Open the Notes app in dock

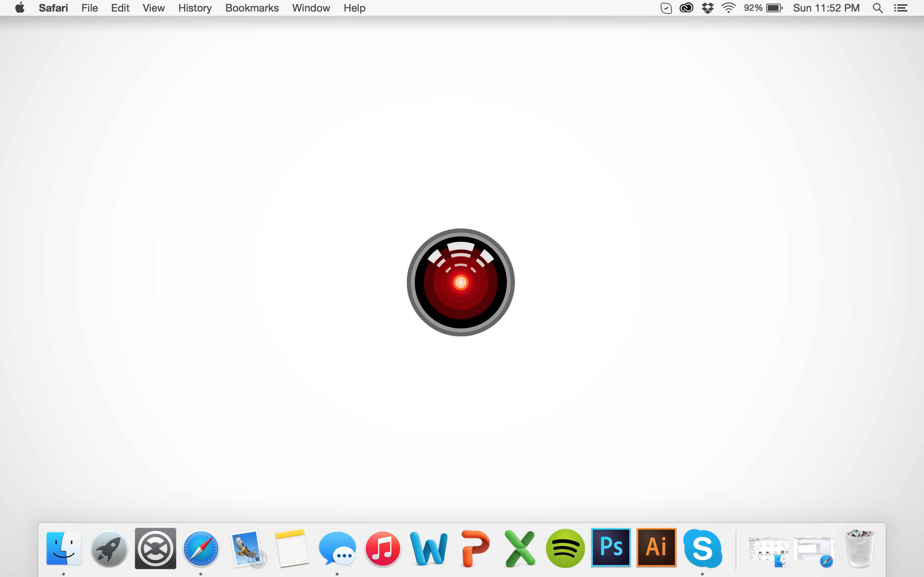(292, 549)
